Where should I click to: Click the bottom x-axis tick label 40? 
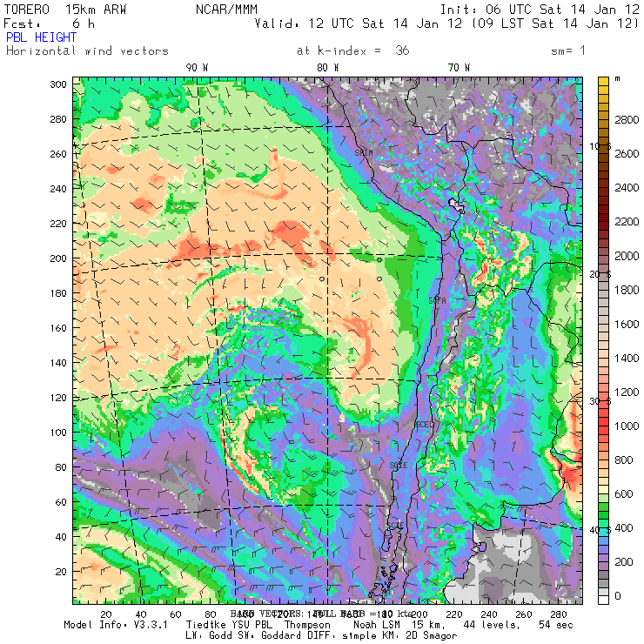coord(141,614)
